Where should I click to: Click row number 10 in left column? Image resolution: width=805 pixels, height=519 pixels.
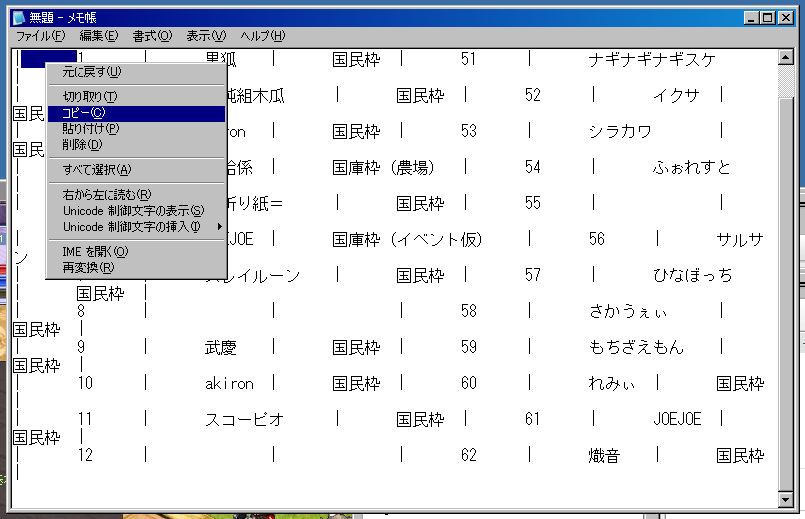click(x=85, y=383)
